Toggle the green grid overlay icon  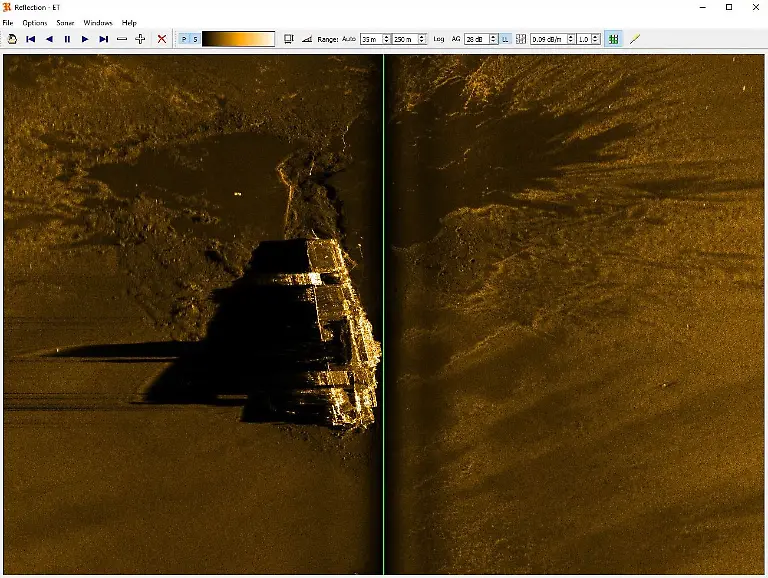[x=612, y=39]
